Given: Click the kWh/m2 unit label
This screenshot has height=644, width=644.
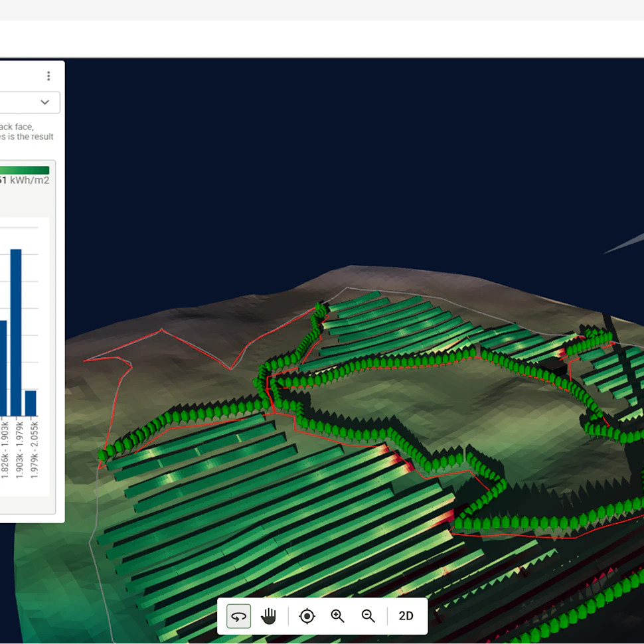Looking at the screenshot, I should pyautogui.click(x=30, y=181).
